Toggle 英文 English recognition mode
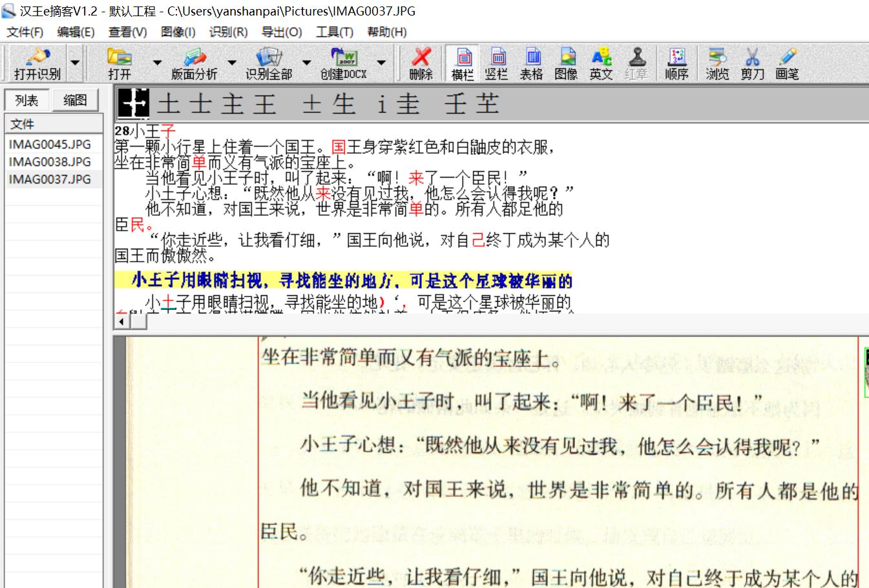 [x=601, y=63]
